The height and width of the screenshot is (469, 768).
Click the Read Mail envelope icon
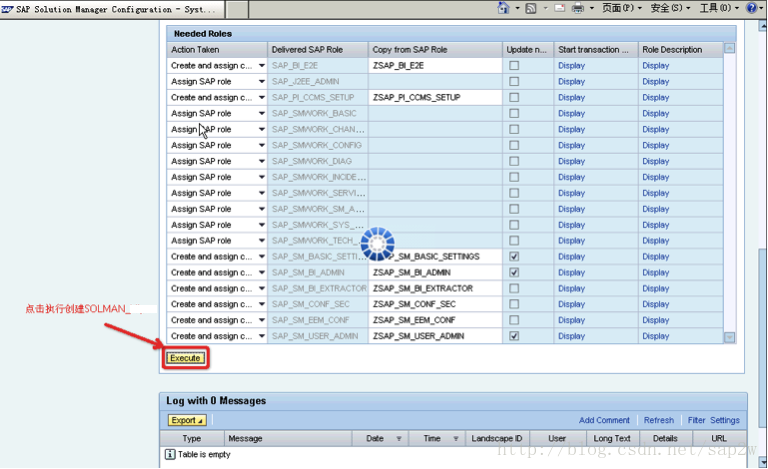[x=559, y=8]
